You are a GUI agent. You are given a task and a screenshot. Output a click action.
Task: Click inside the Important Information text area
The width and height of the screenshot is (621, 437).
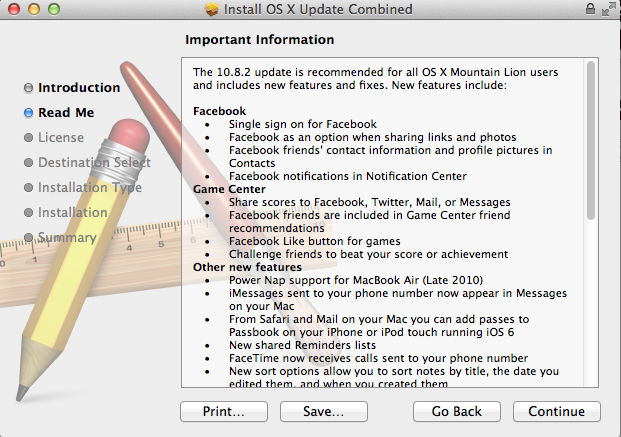click(x=383, y=222)
